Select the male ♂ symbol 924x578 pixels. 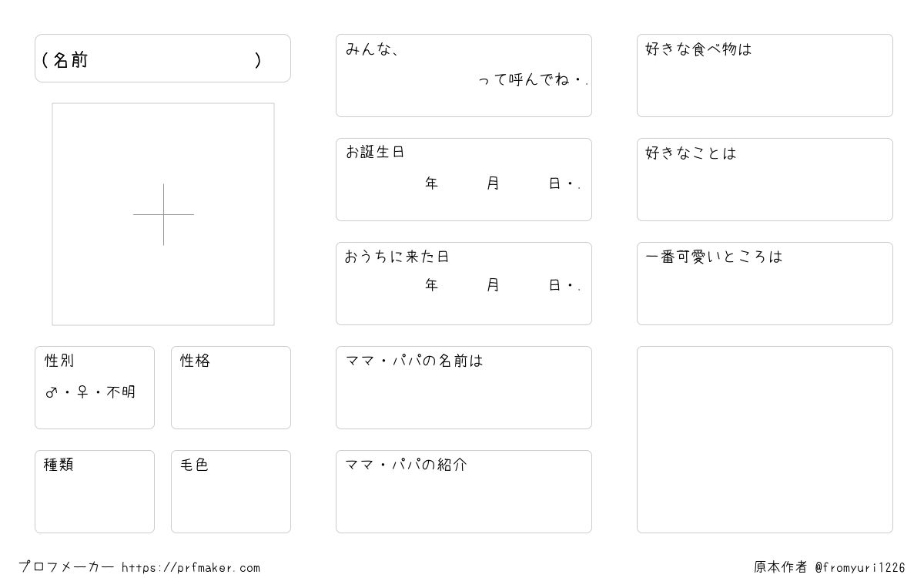click(52, 392)
